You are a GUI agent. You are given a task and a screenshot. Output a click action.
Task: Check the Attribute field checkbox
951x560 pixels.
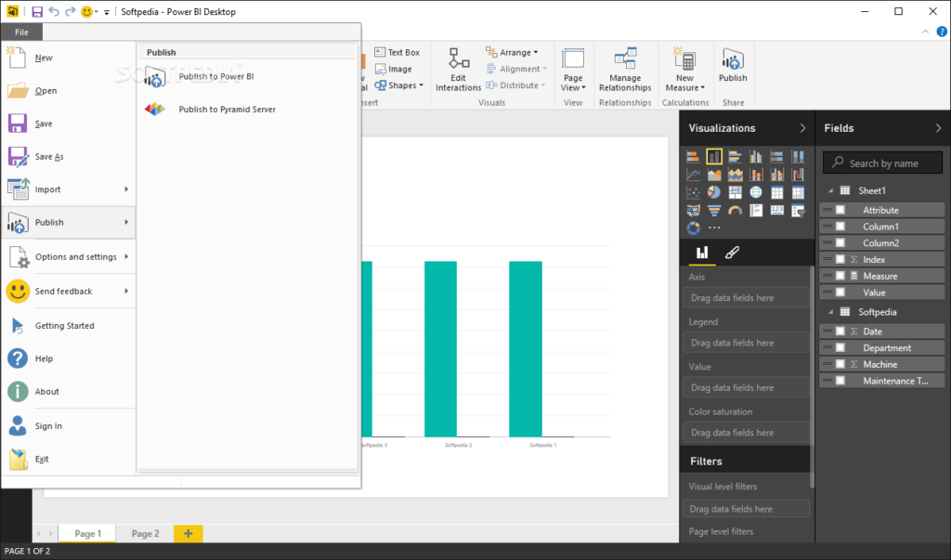coord(839,209)
